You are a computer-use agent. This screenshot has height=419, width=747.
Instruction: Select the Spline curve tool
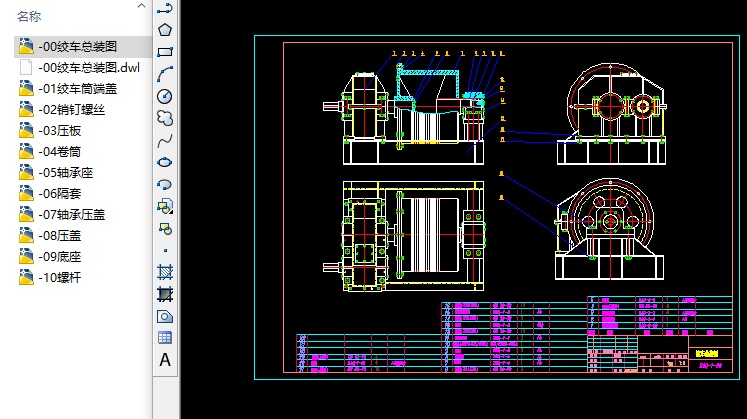point(165,141)
